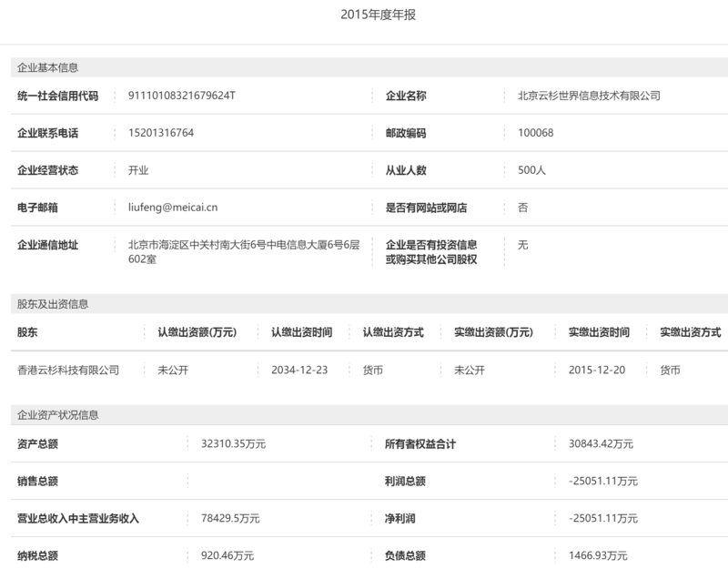Click the 所有者权益合计 label

(420, 444)
